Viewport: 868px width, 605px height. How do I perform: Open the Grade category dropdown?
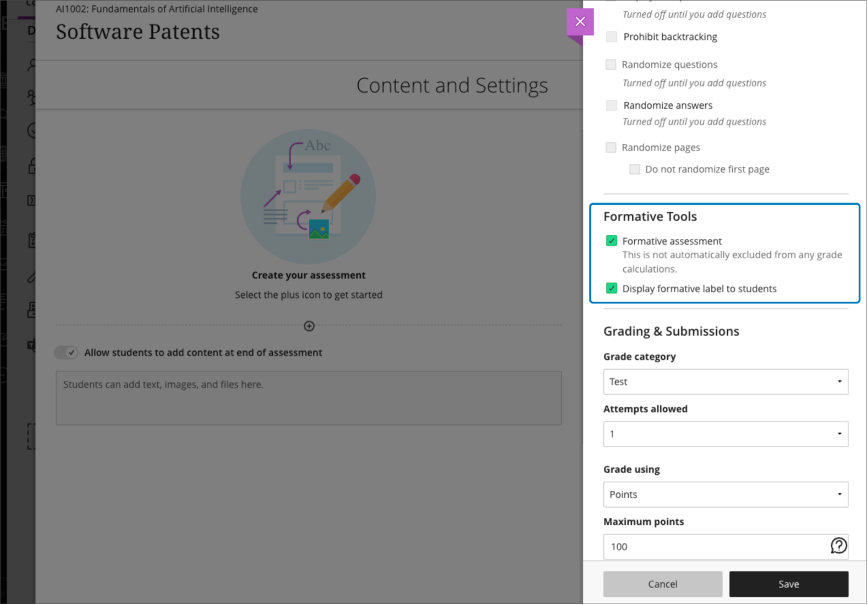click(x=725, y=382)
